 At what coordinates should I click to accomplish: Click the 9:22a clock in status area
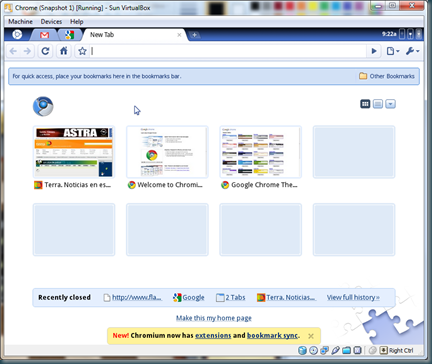[389, 34]
